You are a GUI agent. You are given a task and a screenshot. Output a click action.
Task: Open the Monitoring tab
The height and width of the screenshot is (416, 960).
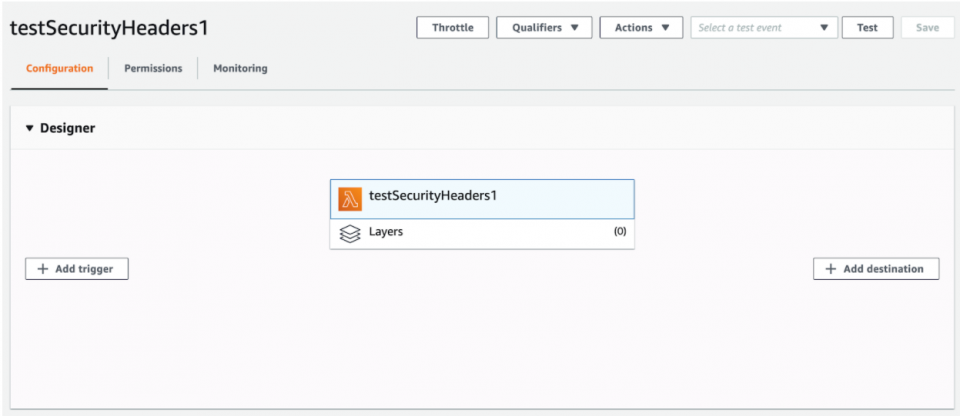(240, 69)
